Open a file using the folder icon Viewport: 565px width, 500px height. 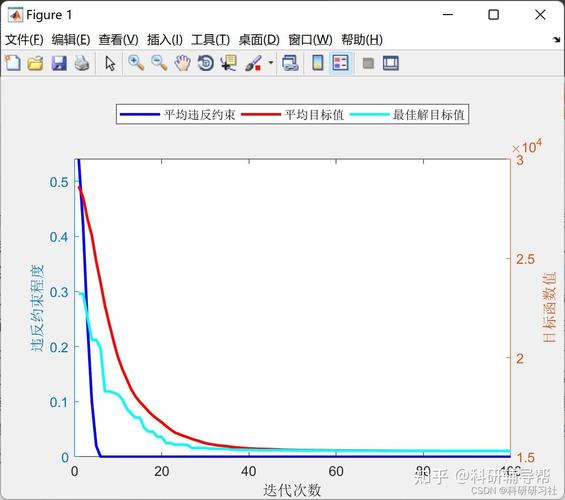(x=35, y=63)
